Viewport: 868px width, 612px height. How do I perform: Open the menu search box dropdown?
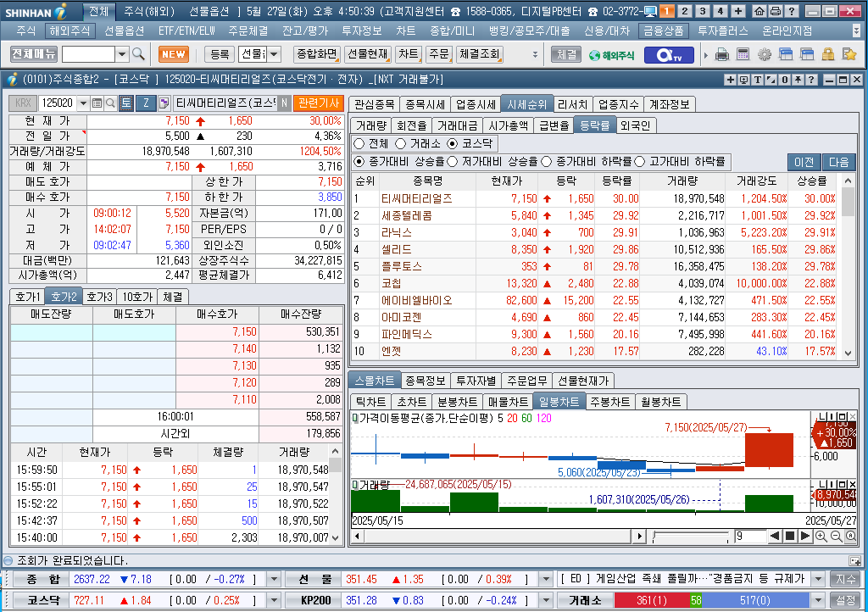(122, 54)
